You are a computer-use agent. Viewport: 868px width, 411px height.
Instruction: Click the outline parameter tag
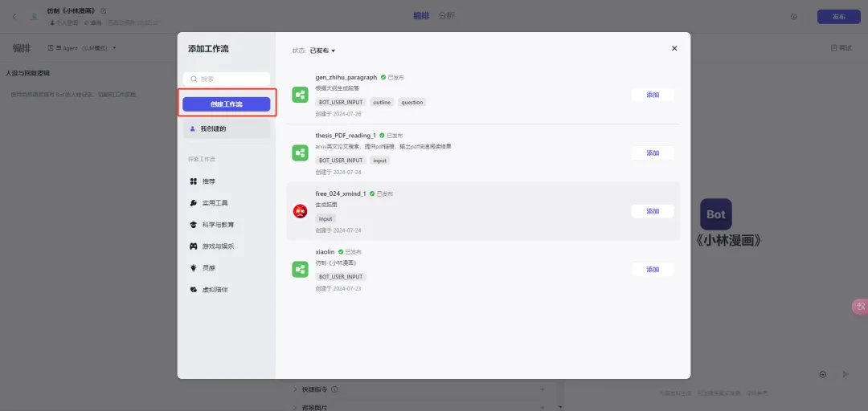coord(382,102)
